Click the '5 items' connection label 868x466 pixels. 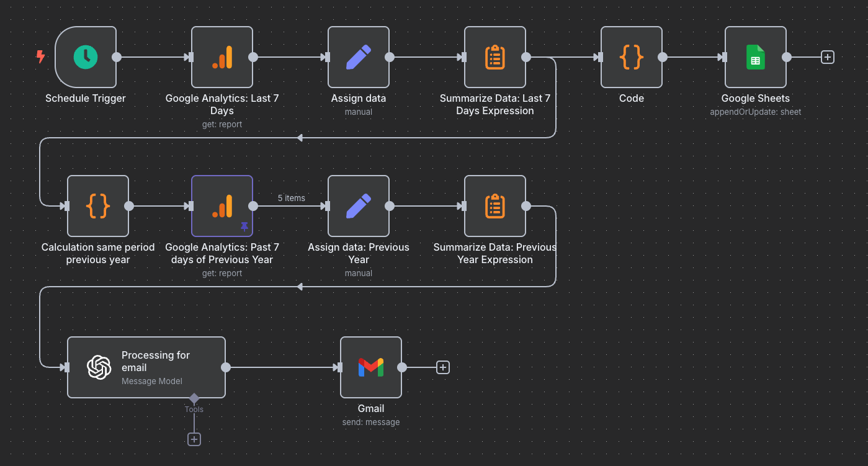point(292,198)
